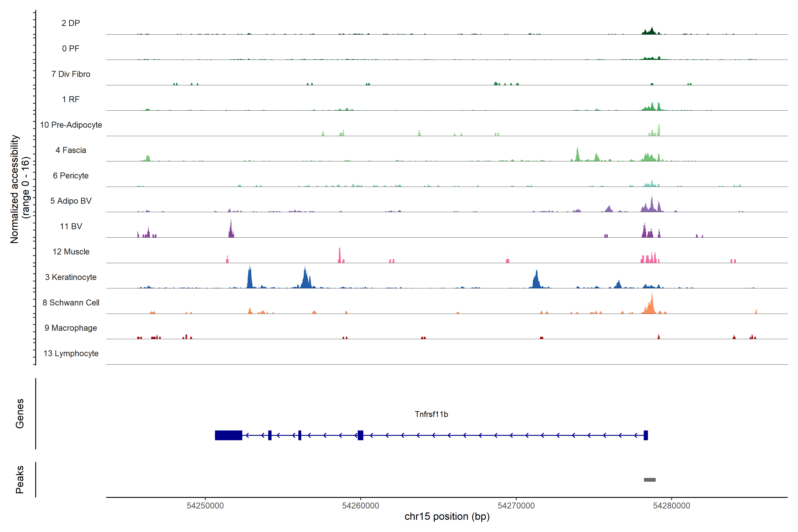The image size is (798, 532).
Task: Click the large leftmost exon of Tnfrsf11b
Action: (228, 435)
